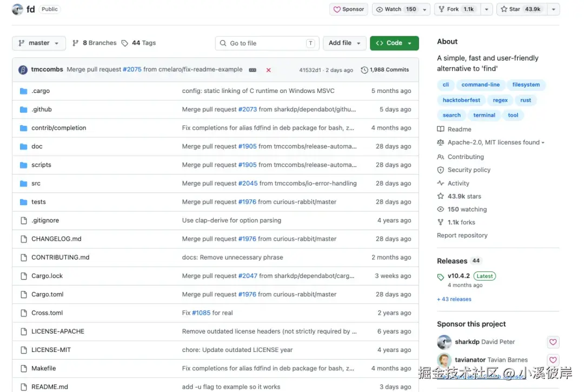Select the filesystem topic tag
Image resolution: width=584 pixels, height=392 pixels.
tap(526, 85)
